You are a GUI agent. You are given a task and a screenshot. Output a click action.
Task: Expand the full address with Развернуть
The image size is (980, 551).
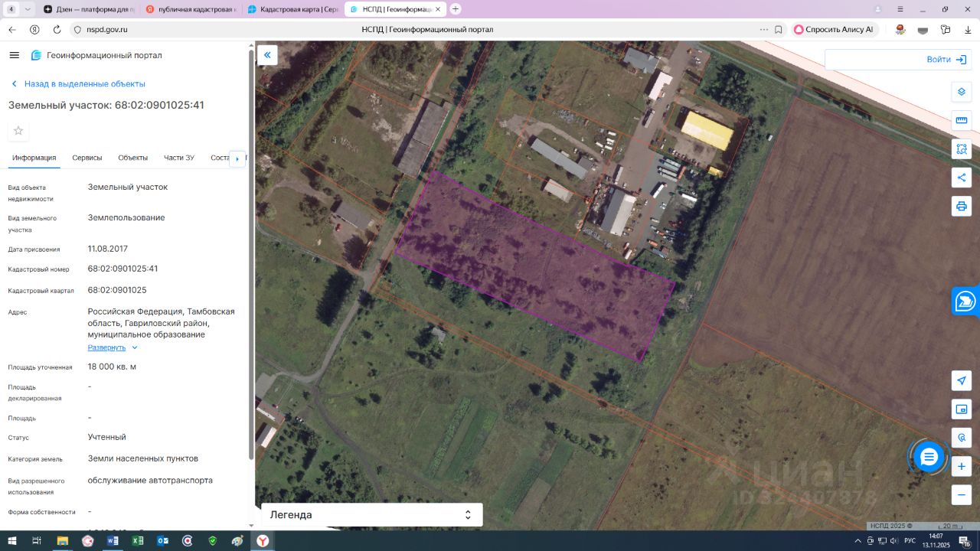[113, 347]
